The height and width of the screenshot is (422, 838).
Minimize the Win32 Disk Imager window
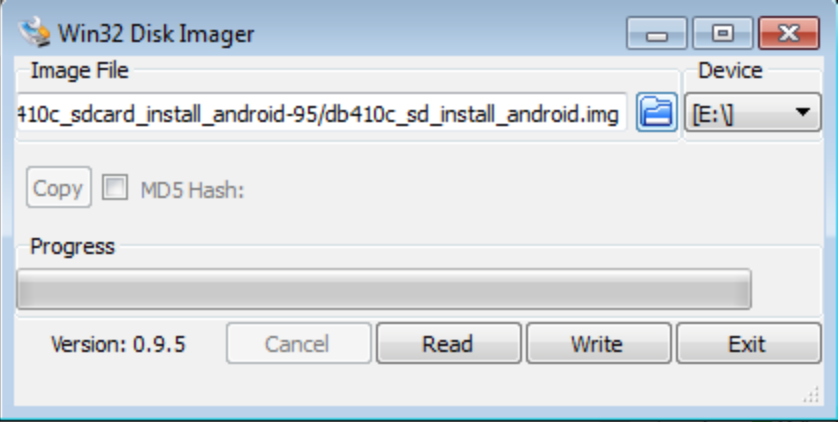pyautogui.click(x=657, y=34)
